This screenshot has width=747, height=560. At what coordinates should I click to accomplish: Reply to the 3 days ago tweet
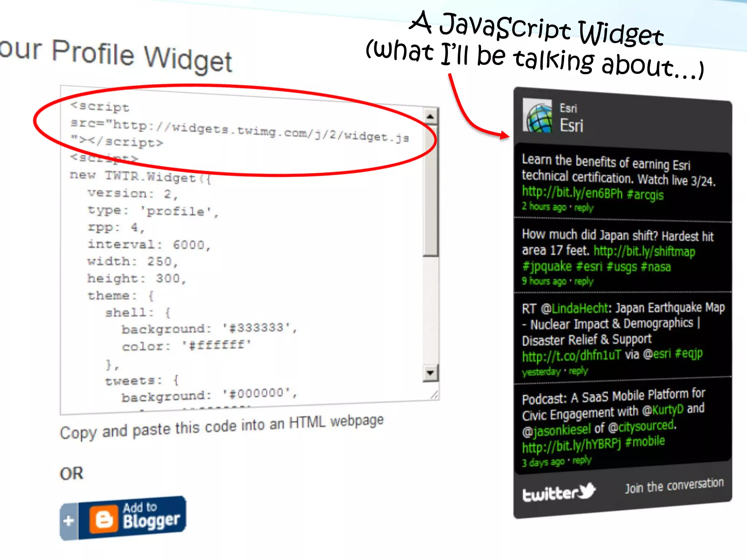click(582, 460)
